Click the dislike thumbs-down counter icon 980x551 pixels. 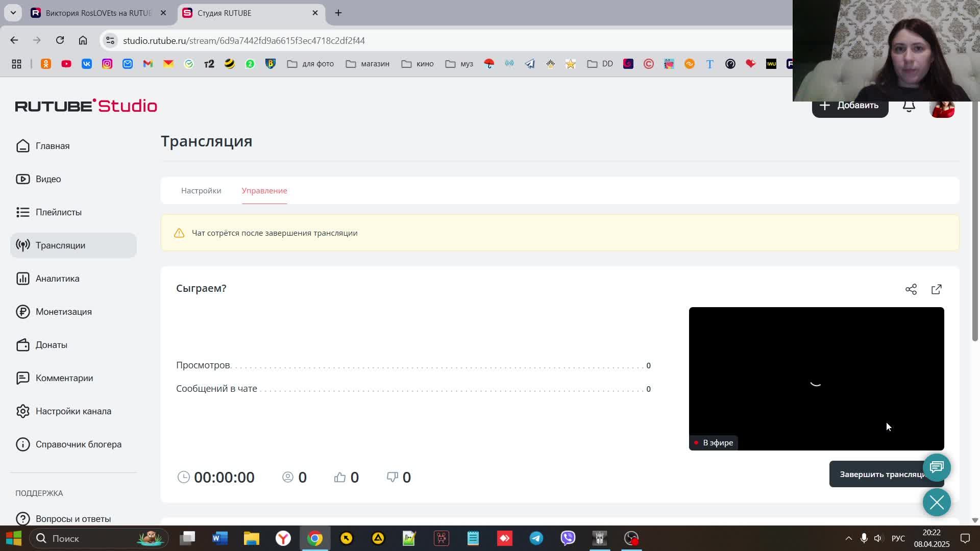point(392,477)
